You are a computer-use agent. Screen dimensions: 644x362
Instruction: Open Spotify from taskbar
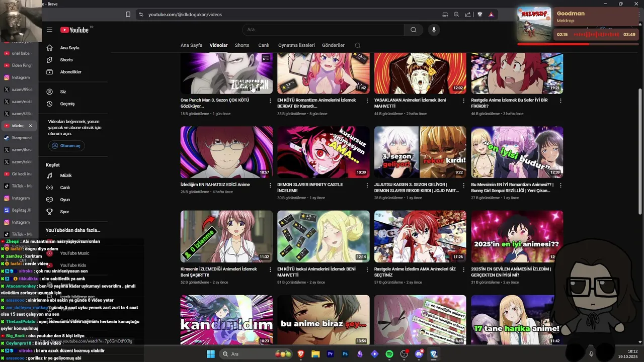click(389, 354)
